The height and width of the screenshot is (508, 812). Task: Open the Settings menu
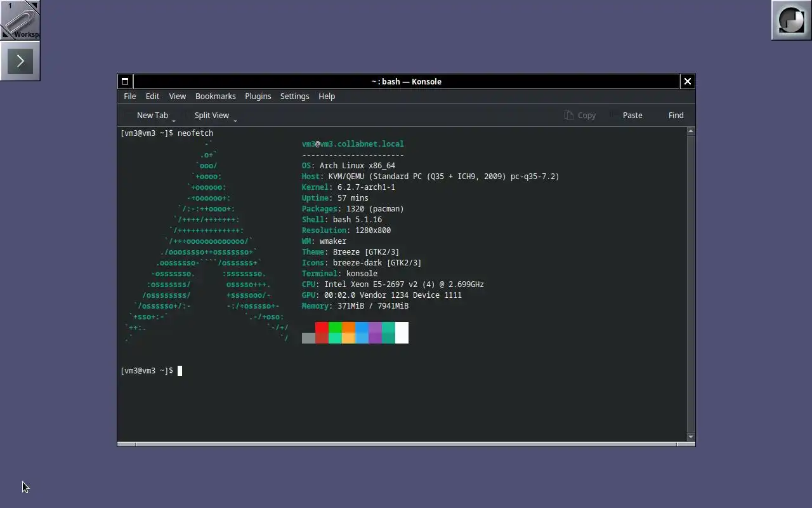coord(294,96)
